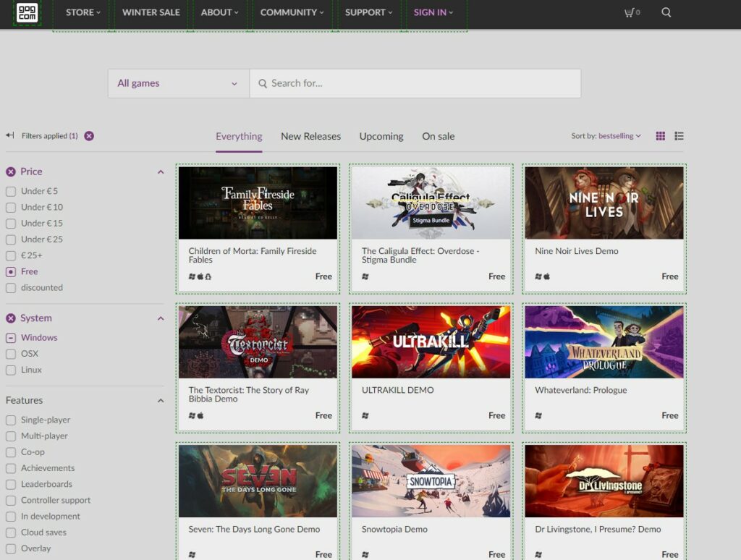Viewport: 741px width, 560px height.
Task: Click the Textorcist Demo cover thumbnail
Action: [258, 341]
